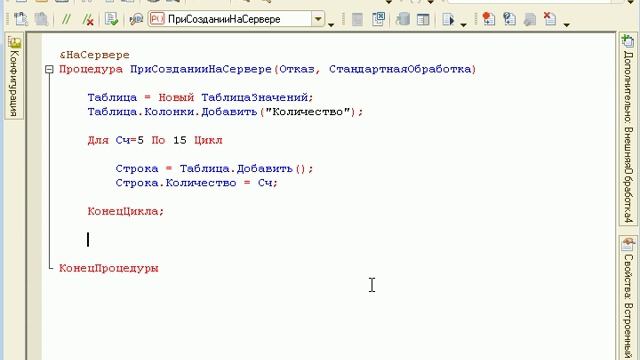Screen dimensions: 640x360
Task: Click the table layout window icon
Action: (x=423, y=19)
